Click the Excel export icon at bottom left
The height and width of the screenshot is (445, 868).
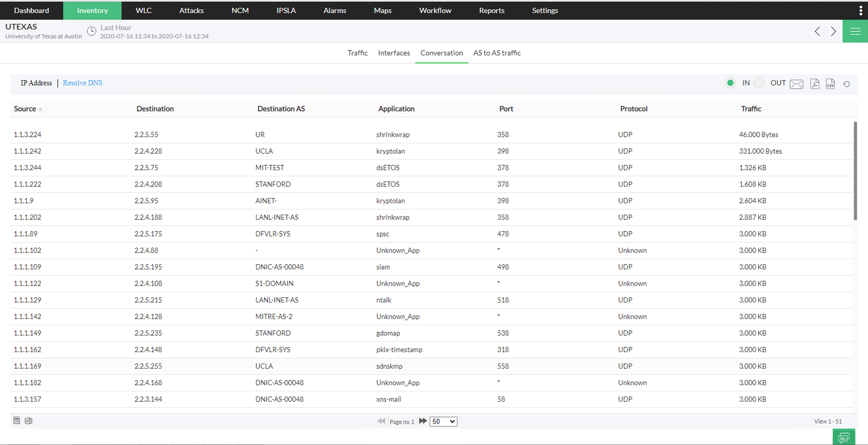pos(29,421)
